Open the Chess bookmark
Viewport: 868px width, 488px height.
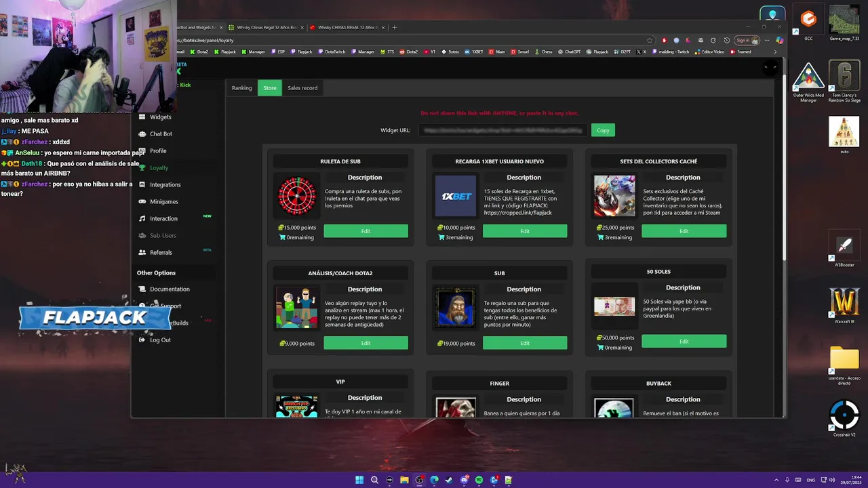[543, 52]
